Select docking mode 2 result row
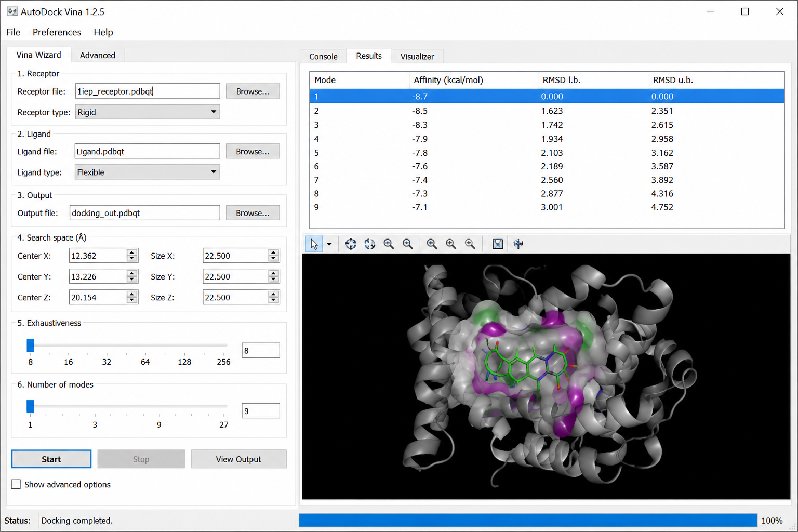Image resolution: width=798 pixels, height=532 pixels. click(547, 111)
